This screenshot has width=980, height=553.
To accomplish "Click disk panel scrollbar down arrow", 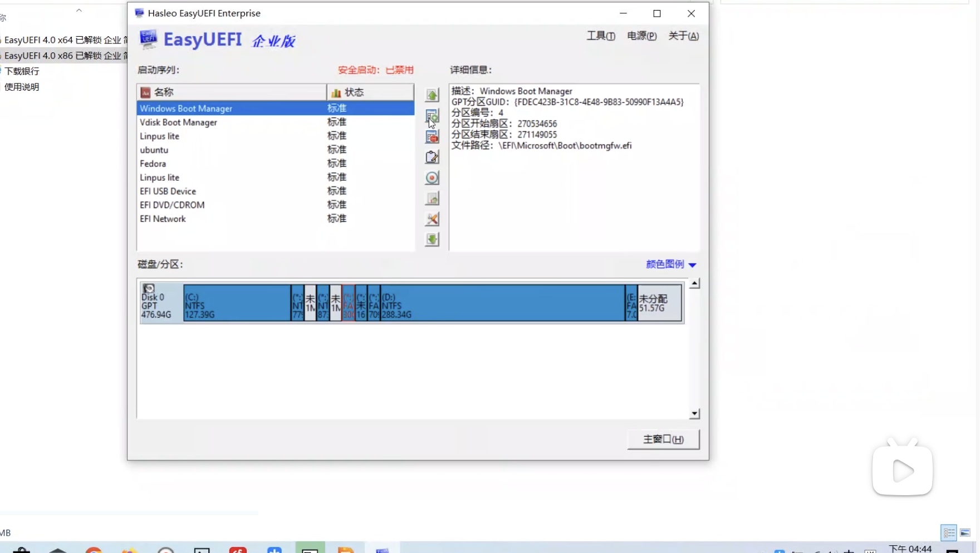I will pos(694,413).
